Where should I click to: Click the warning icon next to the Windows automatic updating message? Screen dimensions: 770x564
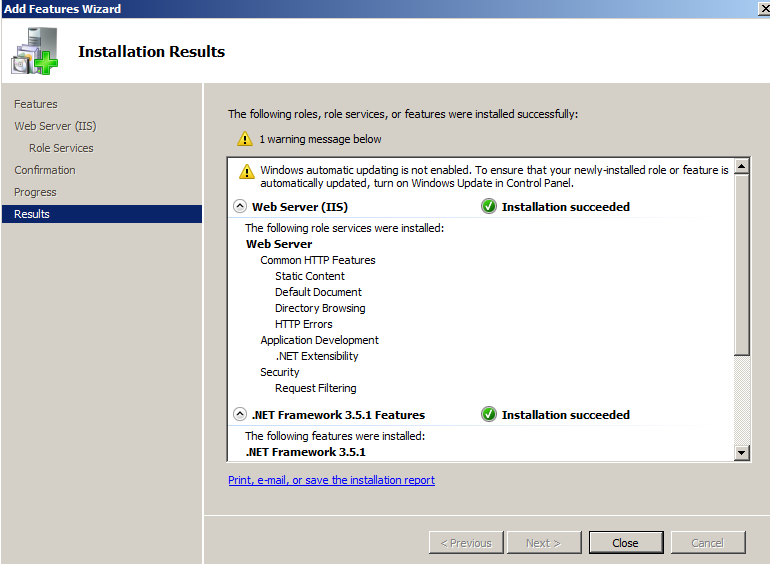tap(247, 172)
